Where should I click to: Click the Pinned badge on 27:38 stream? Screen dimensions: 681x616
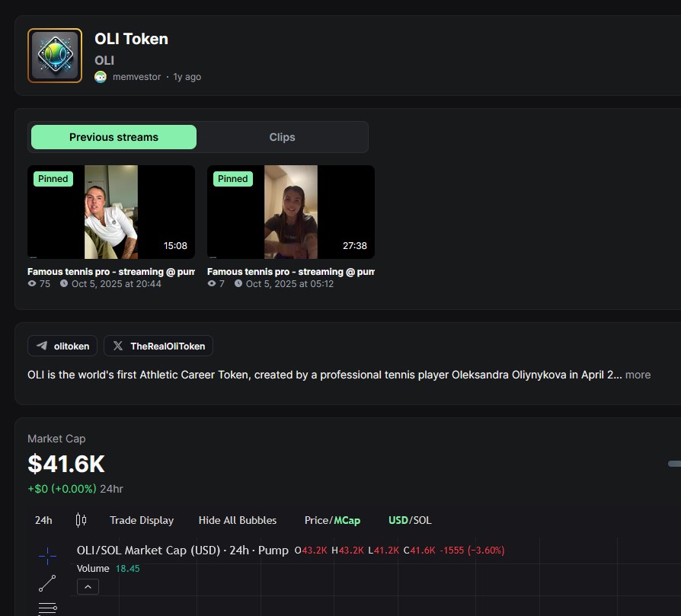click(x=233, y=179)
